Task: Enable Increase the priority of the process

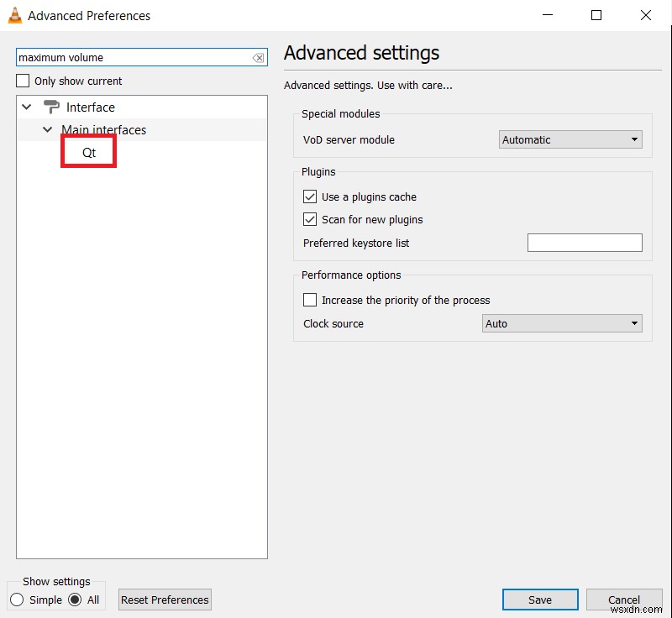Action: coord(310,300)
